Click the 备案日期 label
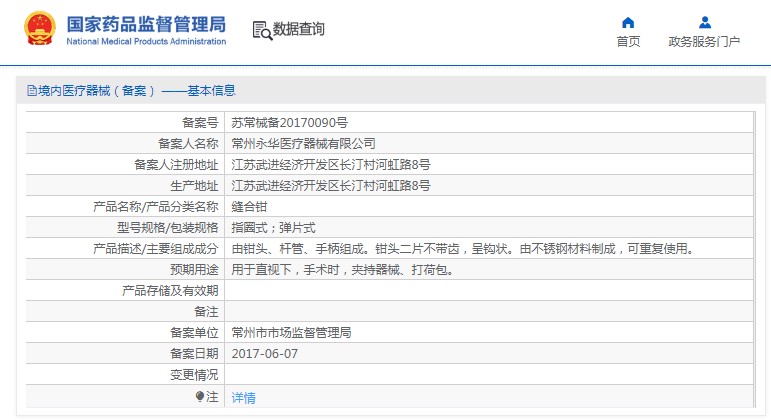The width and height of the screenshot is (771, 420). 194,354
